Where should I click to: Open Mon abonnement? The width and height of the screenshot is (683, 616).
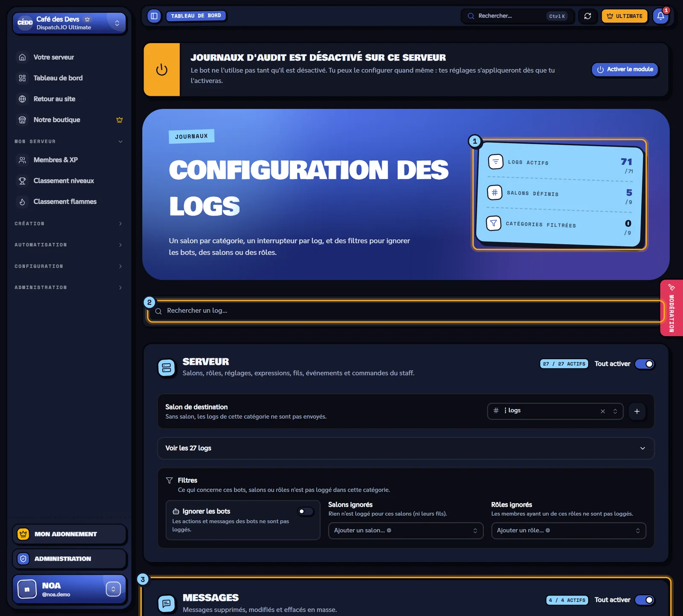point(70,534)
